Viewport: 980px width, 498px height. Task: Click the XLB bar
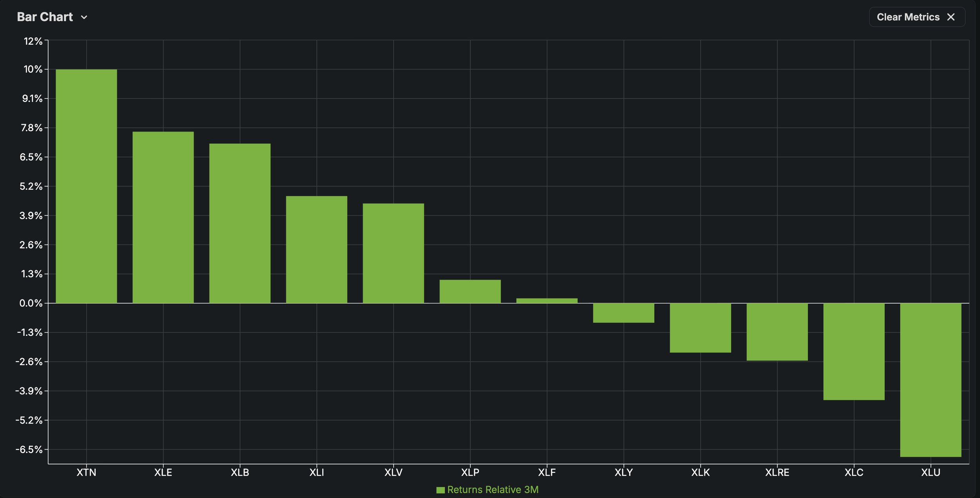point(240,223)
